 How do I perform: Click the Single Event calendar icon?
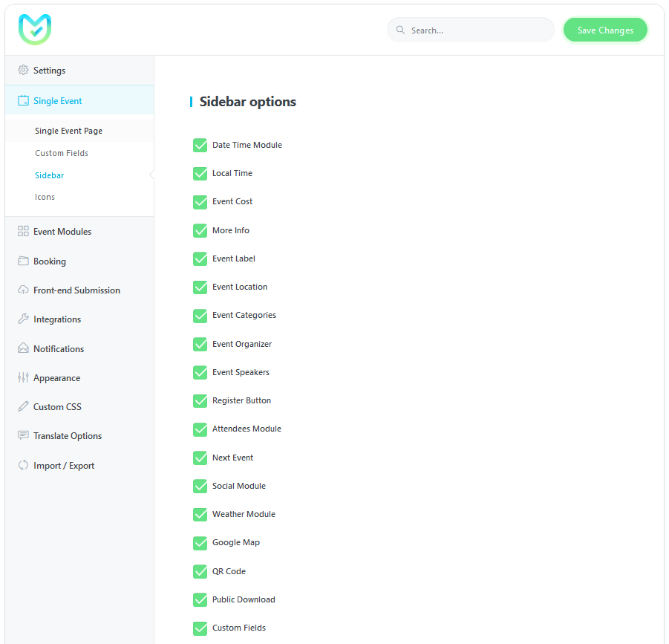[23, 101]
